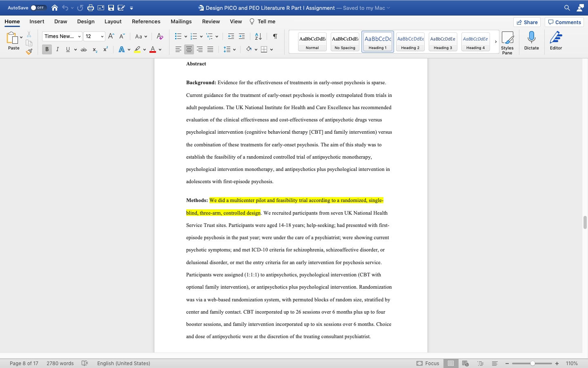
Task: Toggle superscript formatting
Action: tap(105, 49)
